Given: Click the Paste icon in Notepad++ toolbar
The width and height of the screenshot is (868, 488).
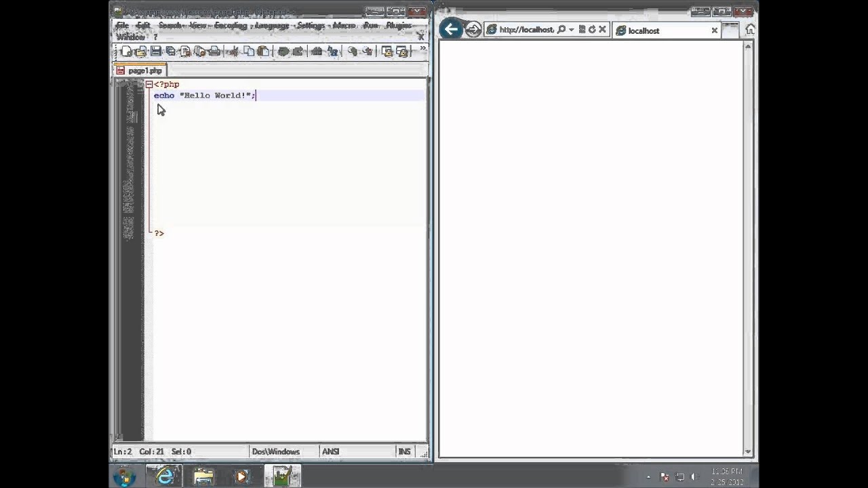Looking at the screenshot, I should point(264,52).
